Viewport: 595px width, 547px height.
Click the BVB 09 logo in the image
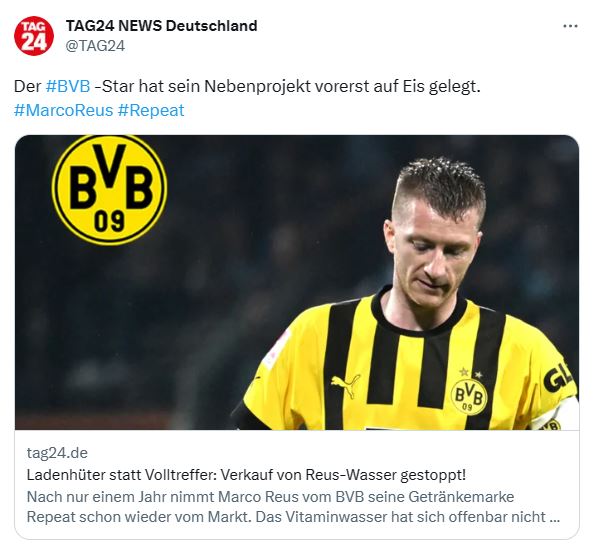click(x=109, y=190)
